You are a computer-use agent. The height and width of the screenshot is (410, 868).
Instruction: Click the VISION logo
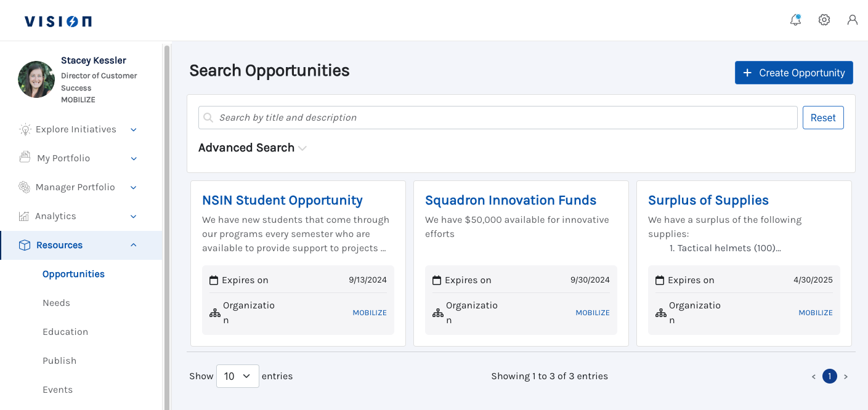coord(59,22)
